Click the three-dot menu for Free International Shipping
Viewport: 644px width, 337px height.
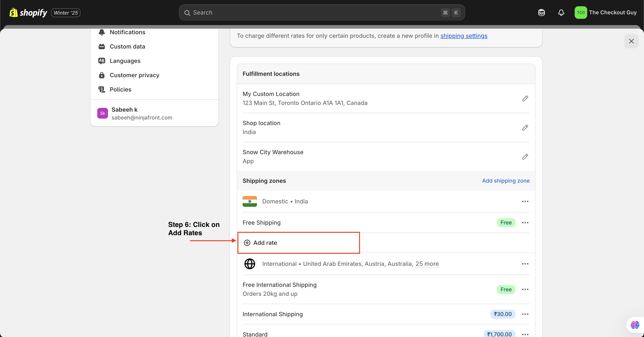pos(525,289)
